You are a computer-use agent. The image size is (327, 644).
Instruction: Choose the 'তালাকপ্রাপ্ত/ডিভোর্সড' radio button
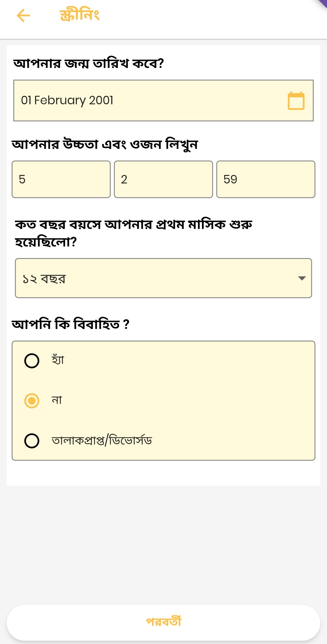tap(32, 441)
